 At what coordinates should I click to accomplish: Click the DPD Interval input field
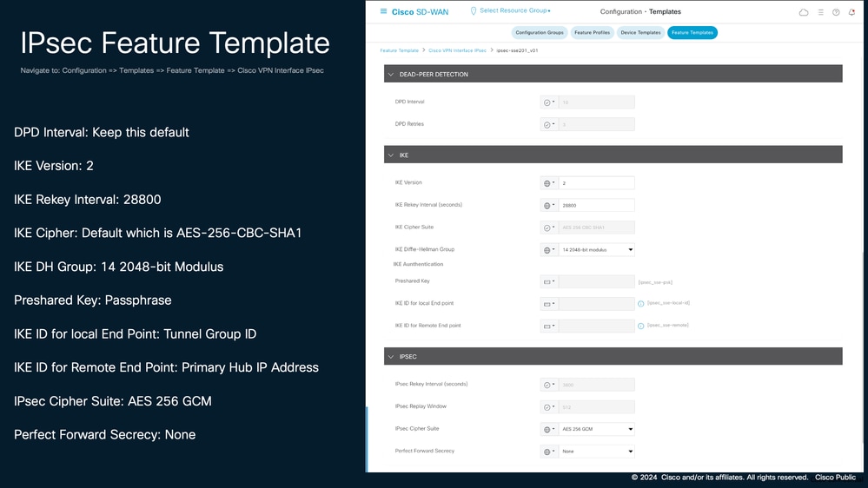(x=597, y=102)
